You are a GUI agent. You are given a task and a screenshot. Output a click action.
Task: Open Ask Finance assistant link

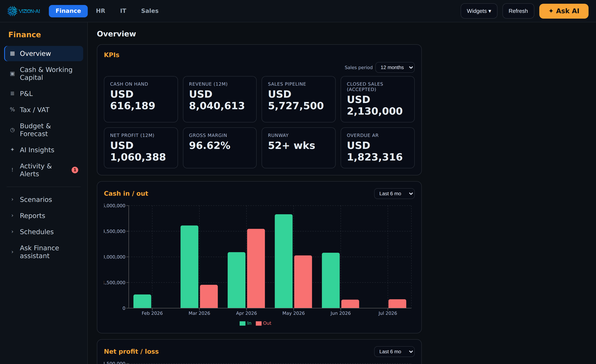44,252
